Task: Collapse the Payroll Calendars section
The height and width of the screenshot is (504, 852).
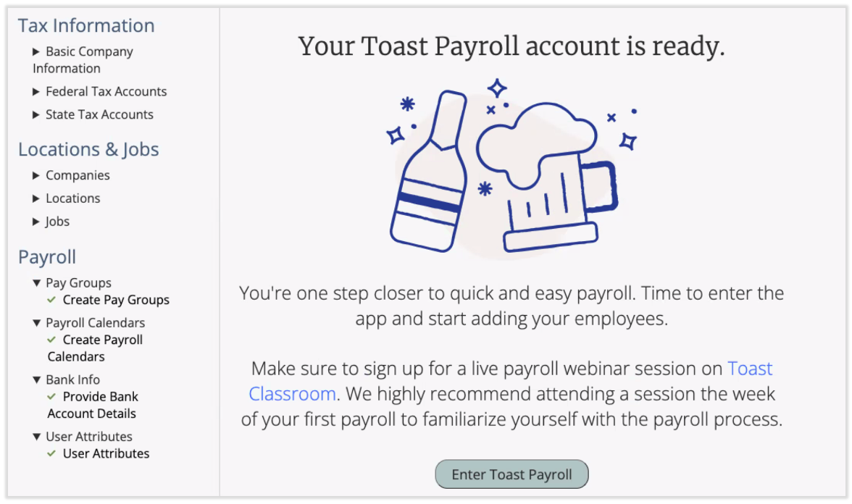Action: pos(35,322)
